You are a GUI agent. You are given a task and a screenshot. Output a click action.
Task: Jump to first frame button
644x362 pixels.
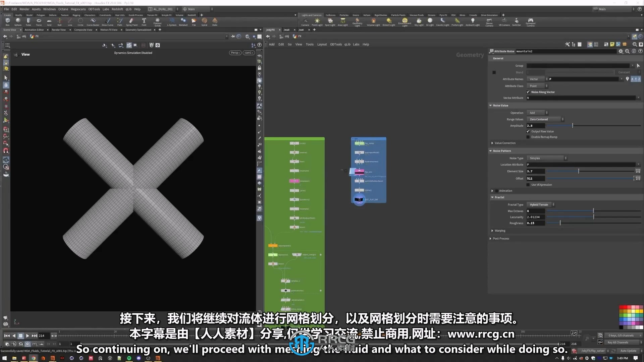tap(7, 336)
